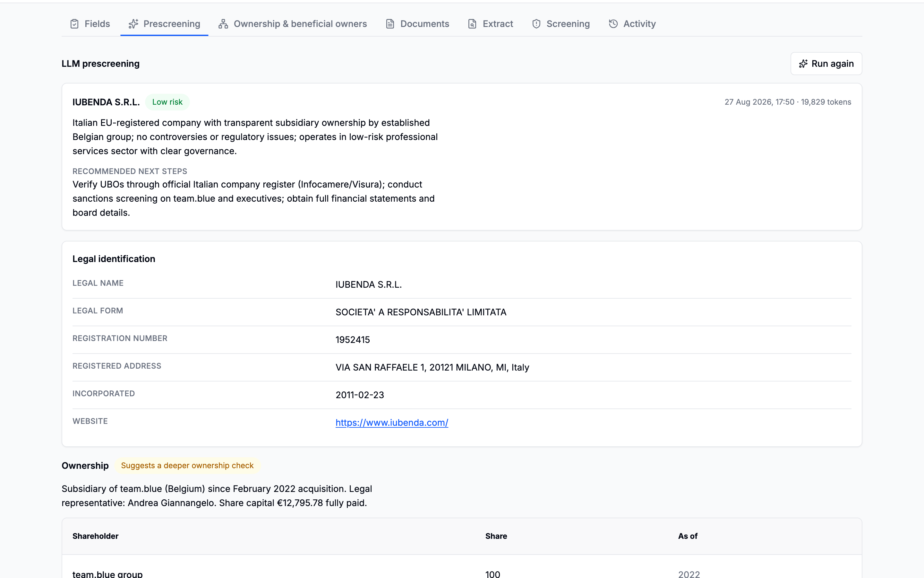Open the iubenda.com website link
This screenshot has width=924, height=578.
pos(392,422)
